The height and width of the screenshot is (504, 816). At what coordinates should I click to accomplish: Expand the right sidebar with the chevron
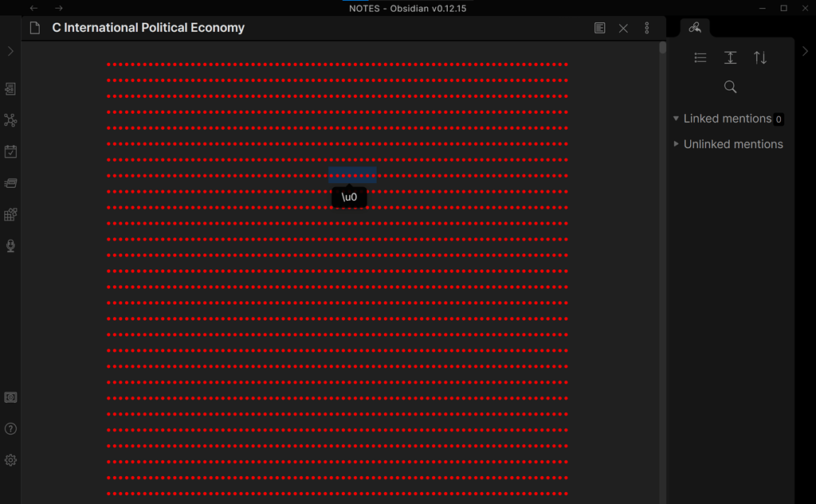click(x=805, y=51)
